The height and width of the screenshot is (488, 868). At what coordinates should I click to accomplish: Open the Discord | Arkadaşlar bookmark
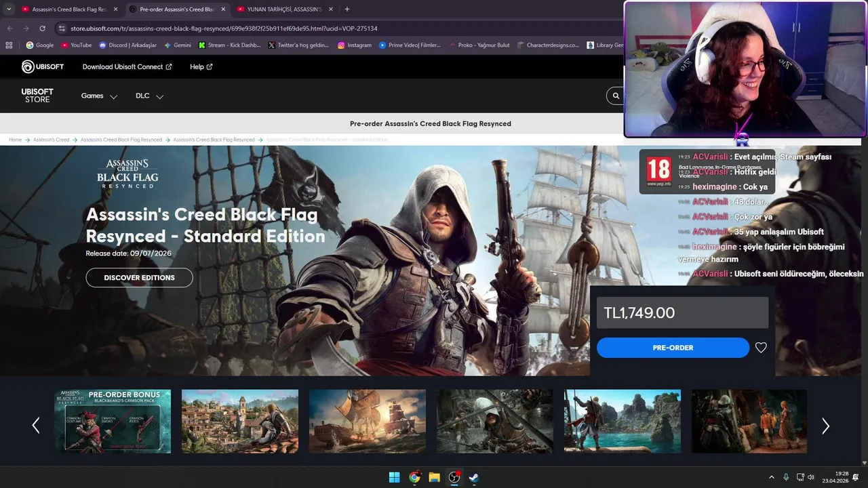(127, 45)
